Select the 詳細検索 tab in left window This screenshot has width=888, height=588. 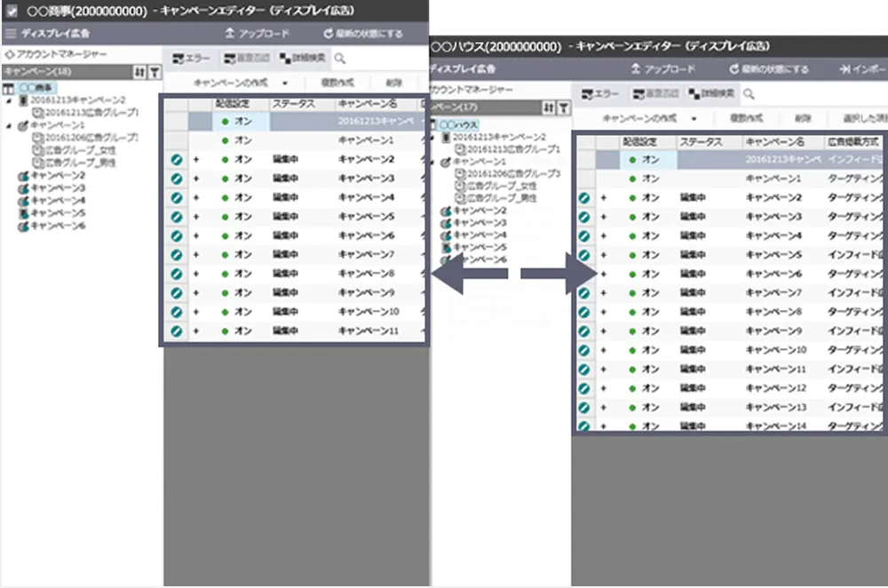pyautogui.click(x=302, y=59)
